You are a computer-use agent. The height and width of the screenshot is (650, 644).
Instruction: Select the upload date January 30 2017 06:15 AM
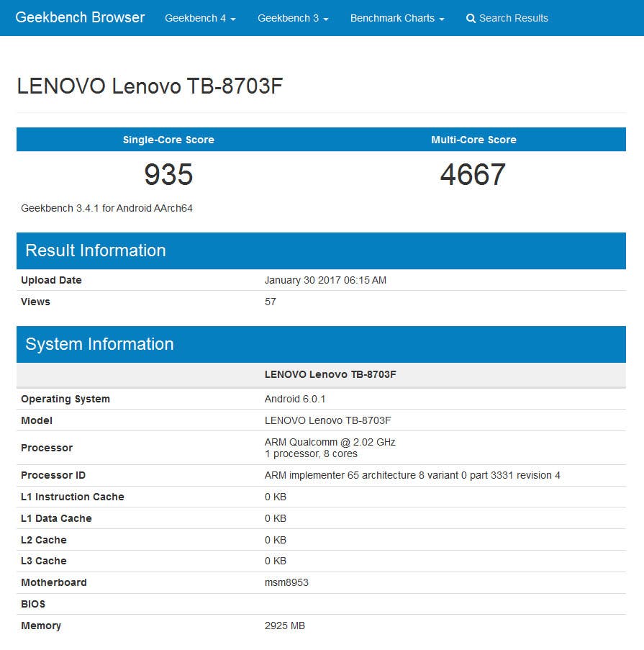click(x=325, y=280)
